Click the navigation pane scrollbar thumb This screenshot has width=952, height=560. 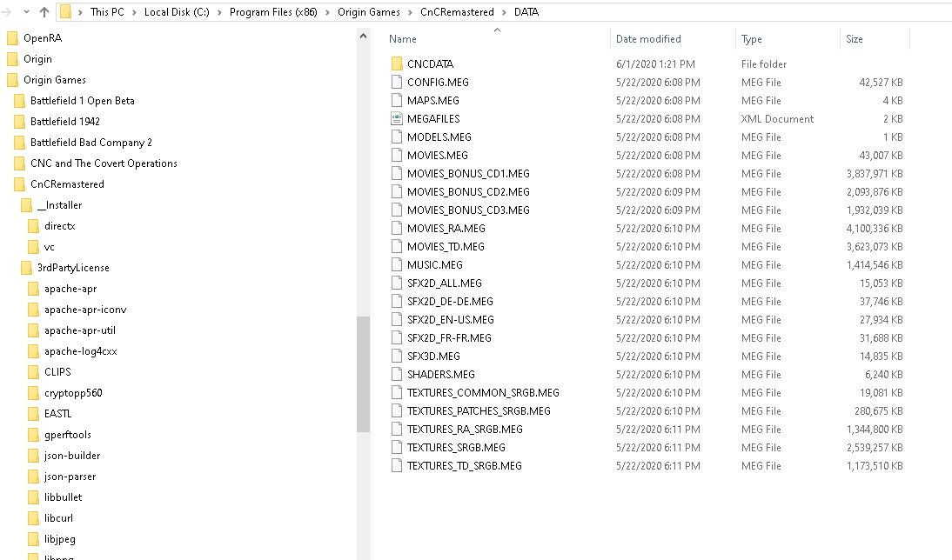point(363,374)
